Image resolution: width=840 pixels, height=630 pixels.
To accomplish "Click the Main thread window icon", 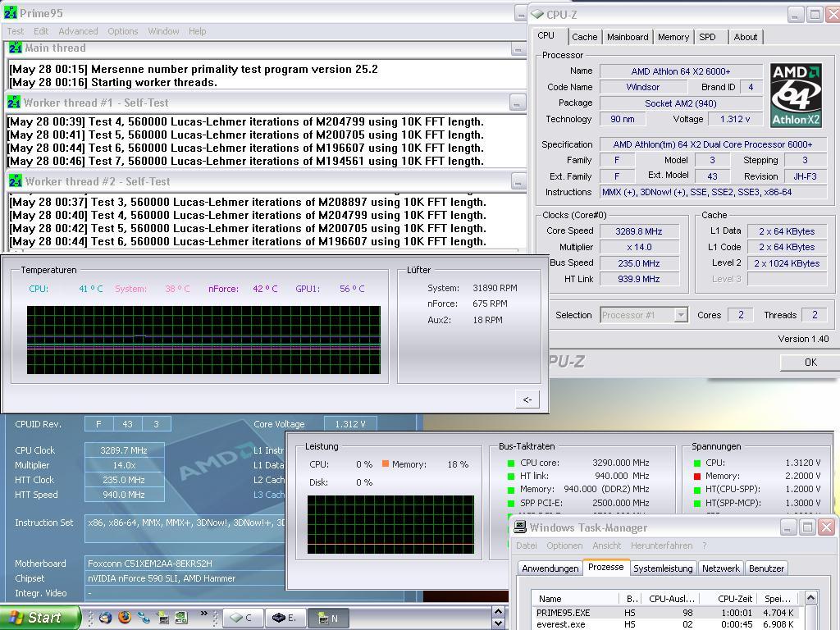I will tap(16, 48).
